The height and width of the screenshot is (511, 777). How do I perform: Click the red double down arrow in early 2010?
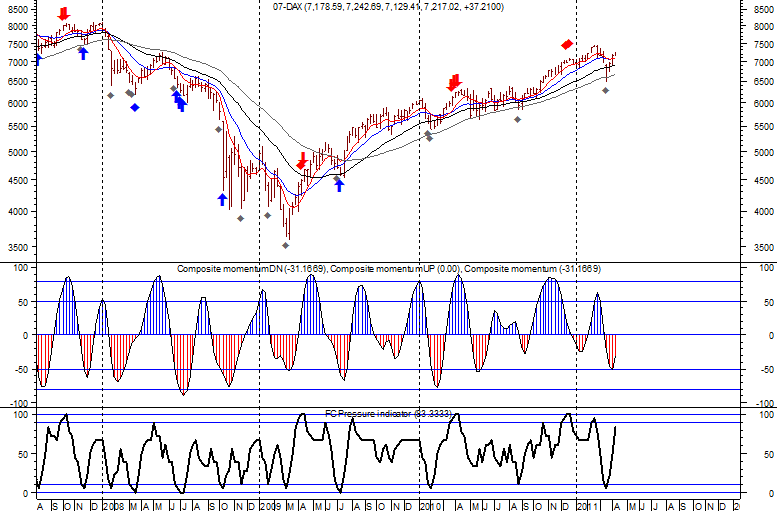(x=454, y=83)
